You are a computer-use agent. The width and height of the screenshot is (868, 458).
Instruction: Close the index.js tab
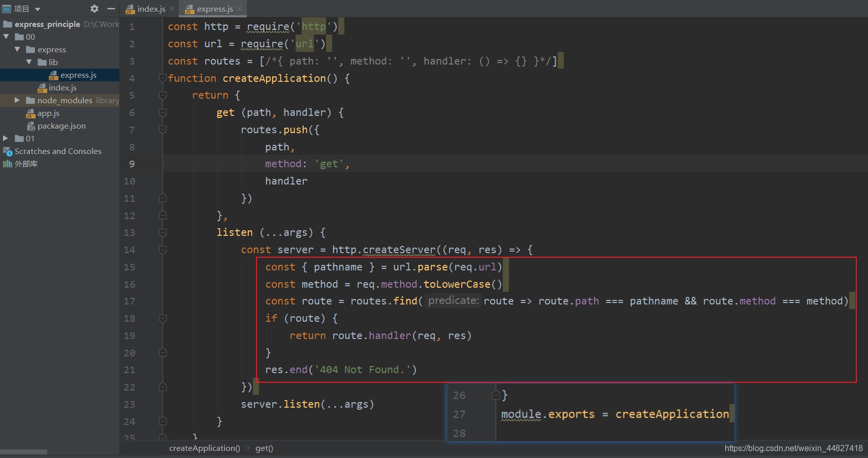172,9
